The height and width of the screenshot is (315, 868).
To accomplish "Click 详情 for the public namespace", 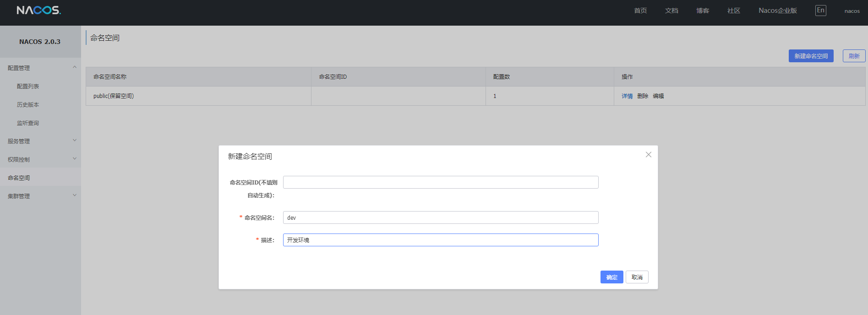I will (627, 96).
